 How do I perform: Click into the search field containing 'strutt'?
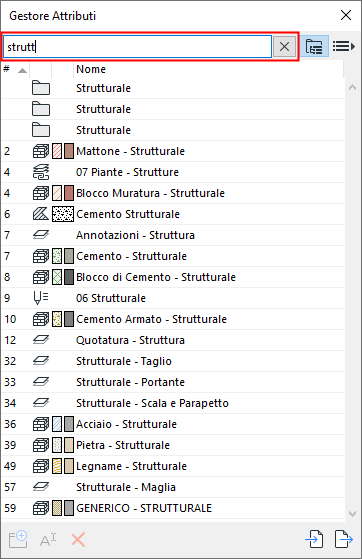click(137, 46)
